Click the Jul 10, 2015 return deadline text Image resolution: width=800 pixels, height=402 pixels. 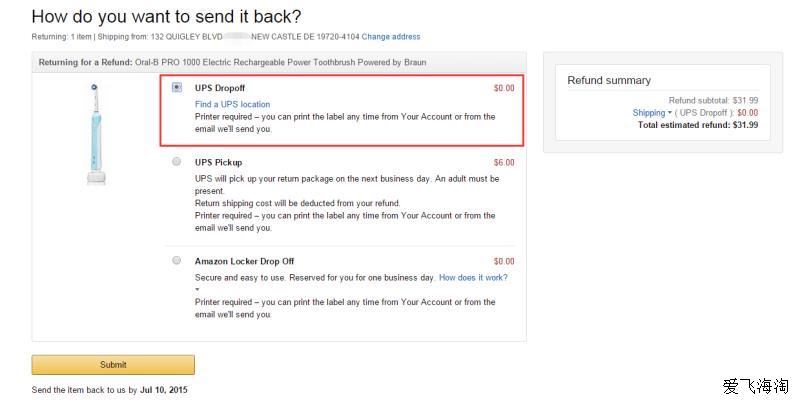tap(164, 390)
